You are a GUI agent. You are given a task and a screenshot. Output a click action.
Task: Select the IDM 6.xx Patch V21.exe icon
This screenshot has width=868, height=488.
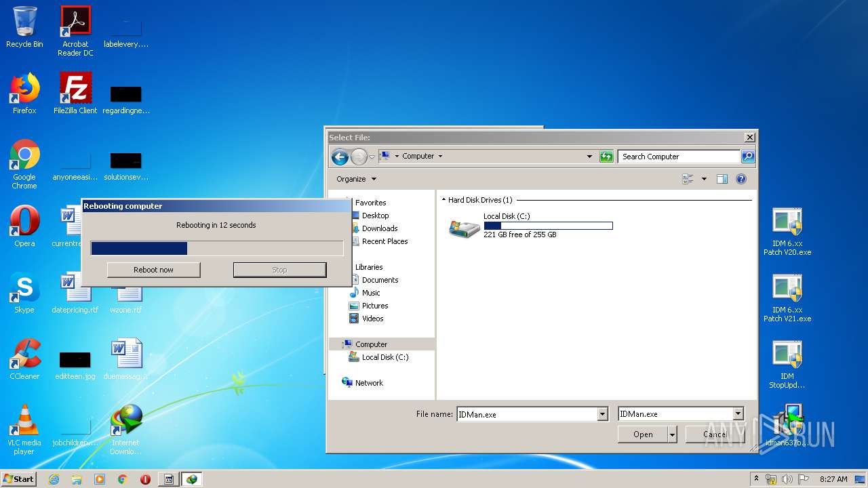click(787, 298)
